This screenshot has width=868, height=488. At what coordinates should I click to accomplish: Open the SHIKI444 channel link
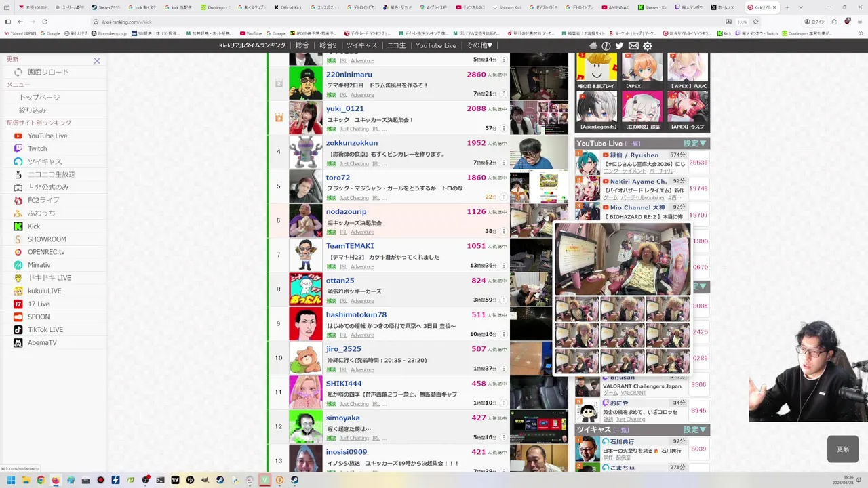[x=344, y=383]
